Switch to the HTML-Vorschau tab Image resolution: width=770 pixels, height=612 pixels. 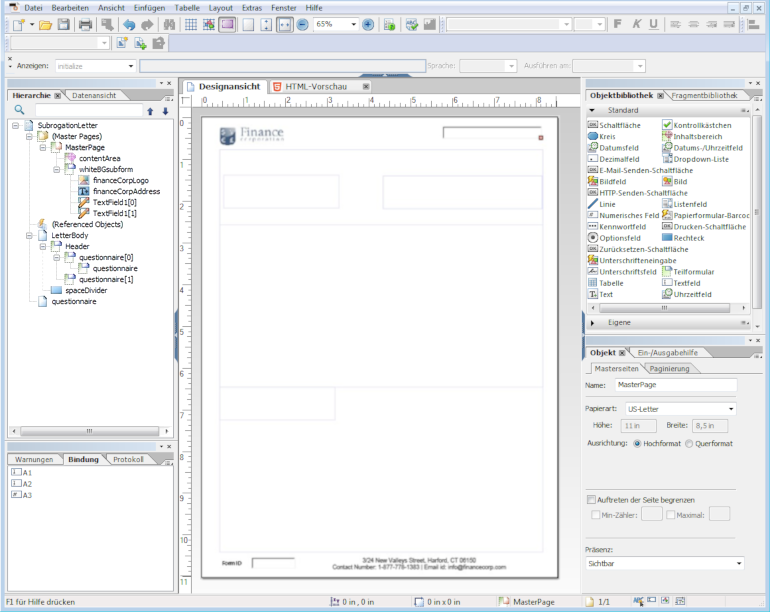point(315,87)
